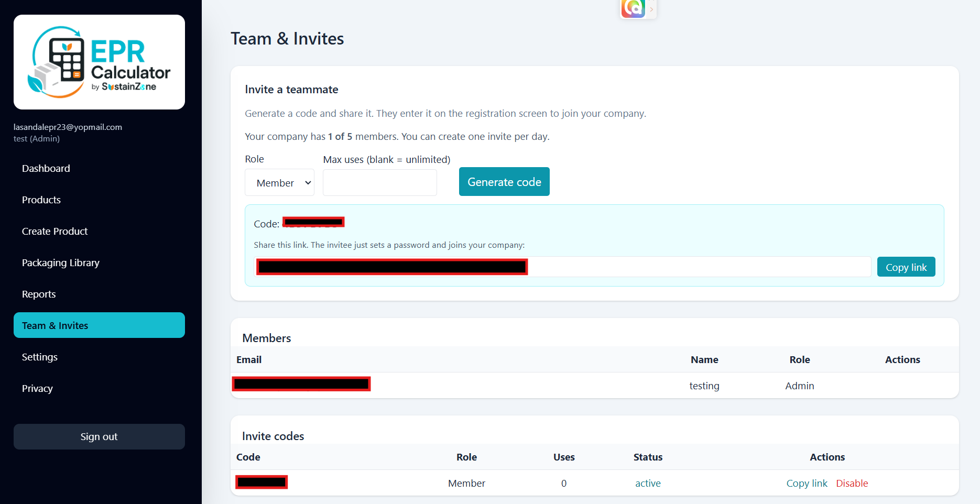Focus the Max uses input field
Viewport: 980px width, 504px height.
[380, 182]
